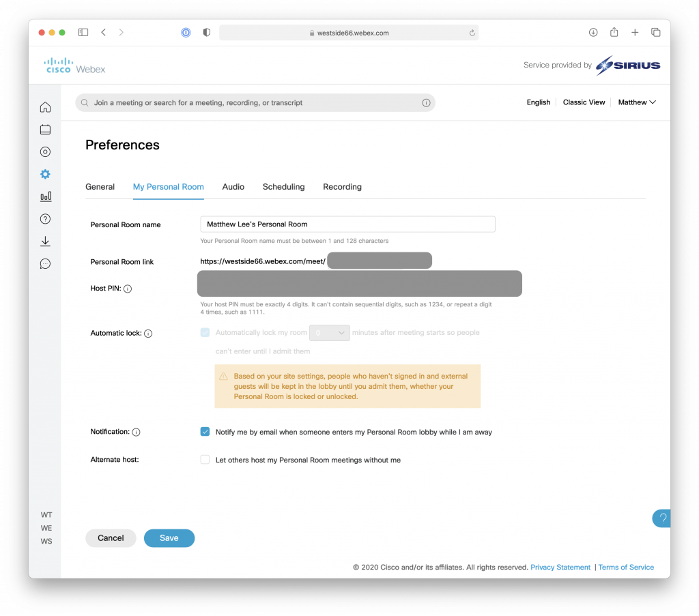The image size is (699, 616).
Task: Open the Home icon in sidebar
Action: click(x=45, y=107)
